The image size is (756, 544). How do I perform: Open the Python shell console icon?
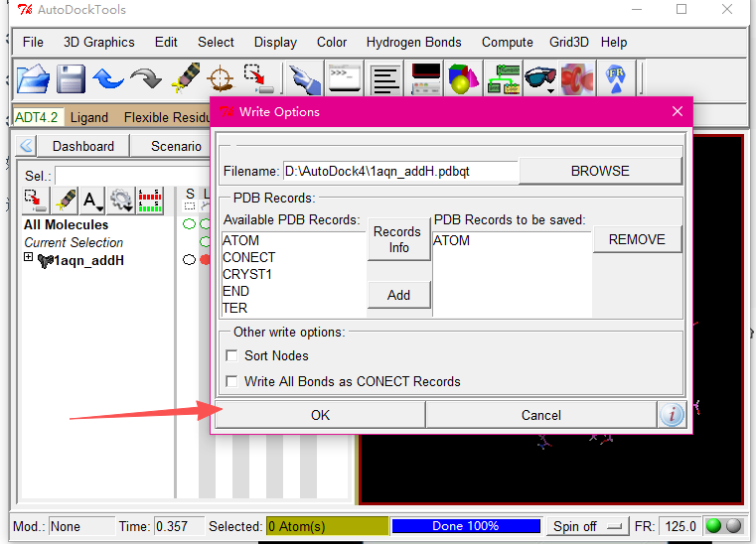[343, 77]
